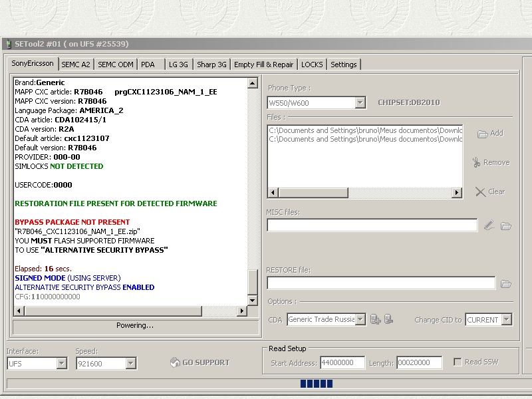Expand the Interface dropdown showing UFS

click(61, 363)
